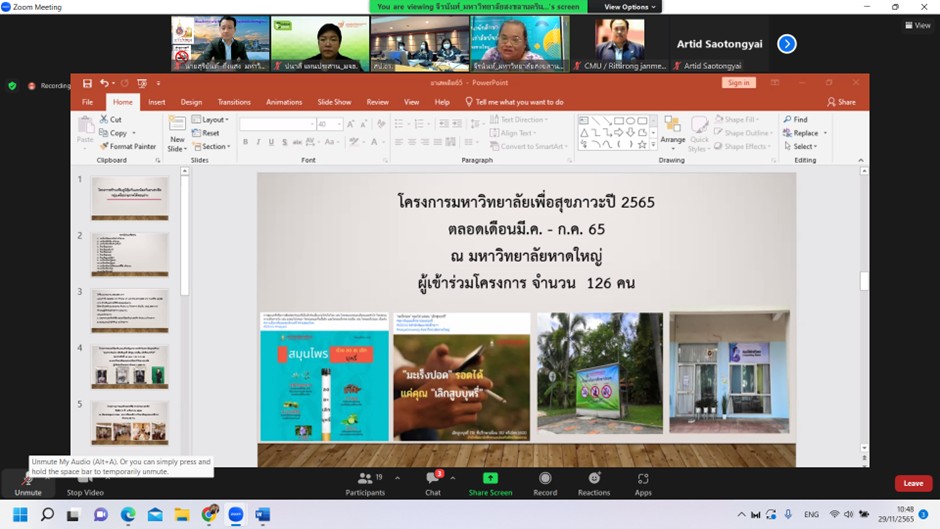This screenshot has height=529, width=940.
Task: Switch to the Animations ribbon tab
Action: tap(284, 102)
